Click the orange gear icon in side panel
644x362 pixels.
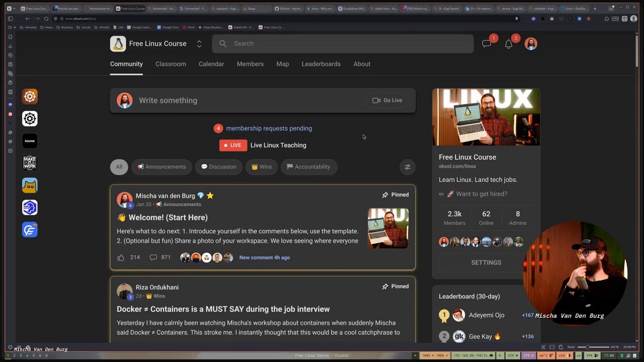(30, 97)
